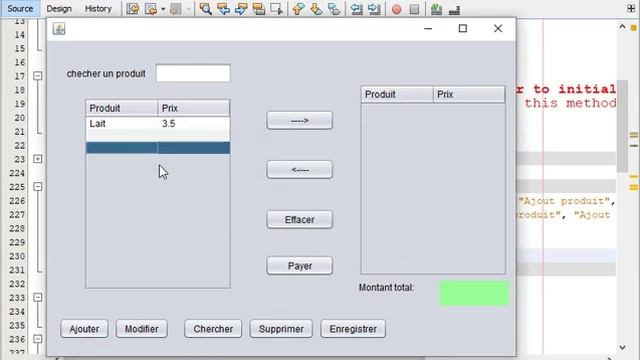640x360 pixels.
Task: Collapse the code fold at line 17
Action: pos(38,76)
